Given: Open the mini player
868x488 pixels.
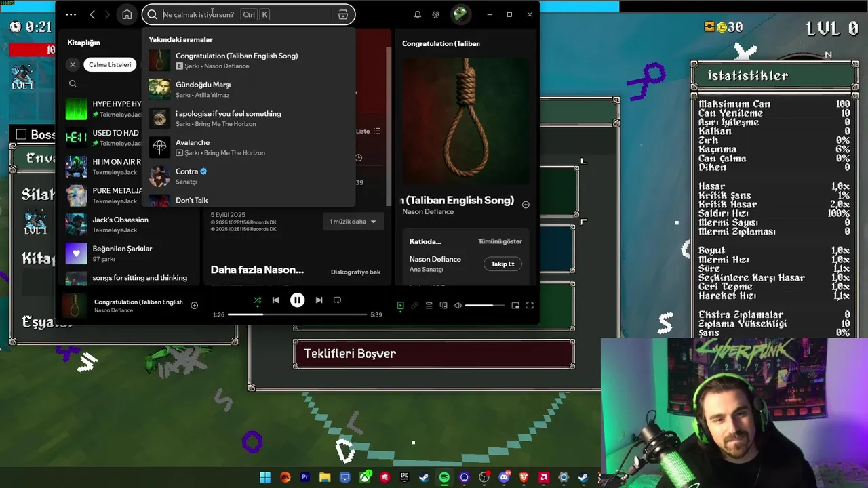Looking at the screenshot, I should pos(515,306).
